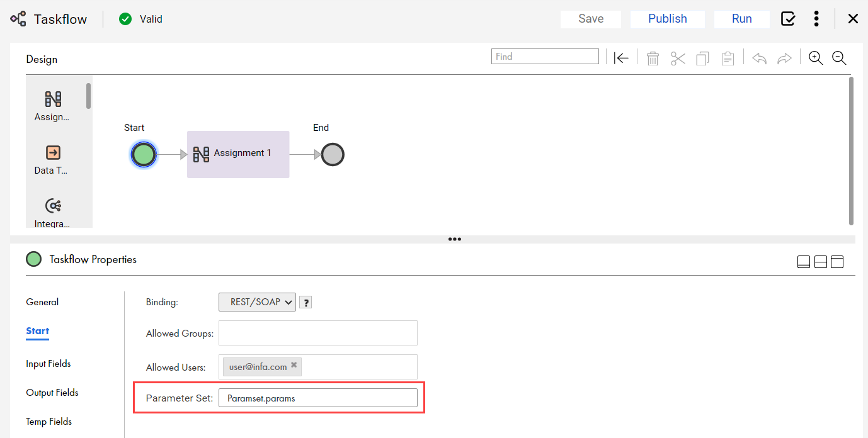Open the Temp Fields tab

pyautogui.click(x=49, y=422)
